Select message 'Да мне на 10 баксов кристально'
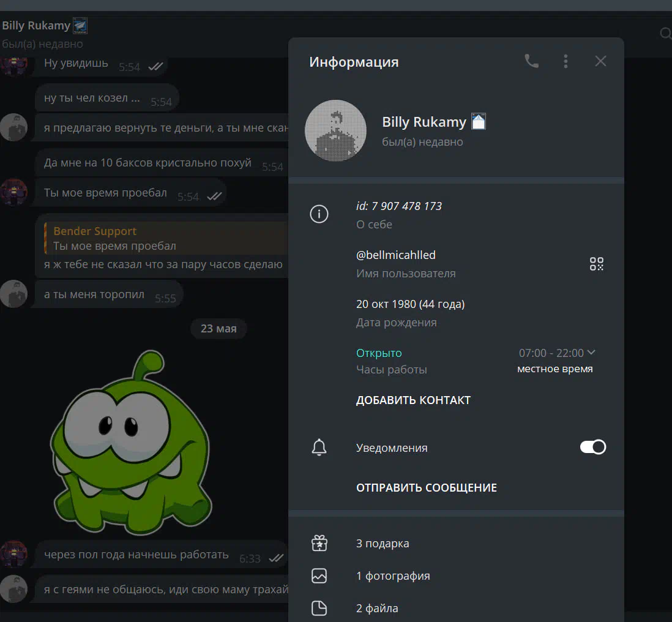Viewport: 672px width, 622px height. pyautogui.click(x=162, y=163)
